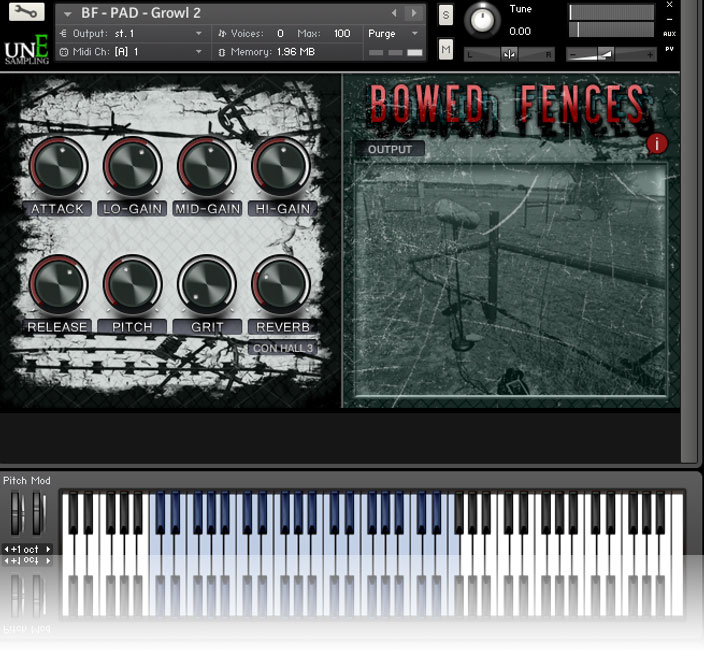The width and height of the screenshot is (704, 655).
Task: Click the Tune knob
Action: [483, 20]
